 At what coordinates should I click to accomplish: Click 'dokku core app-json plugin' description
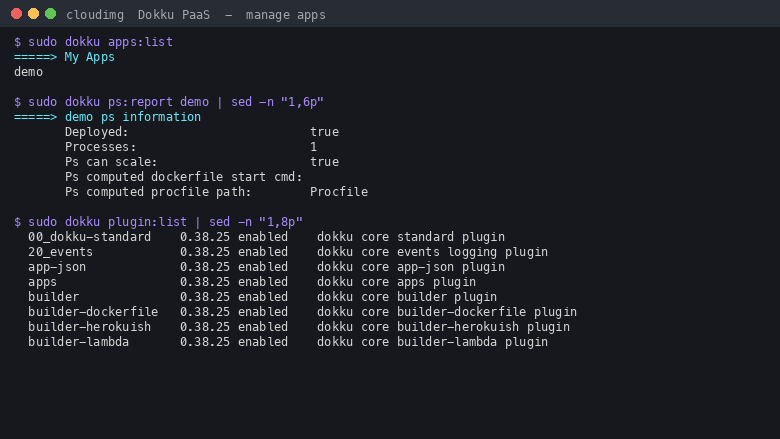tap(411, 267)
